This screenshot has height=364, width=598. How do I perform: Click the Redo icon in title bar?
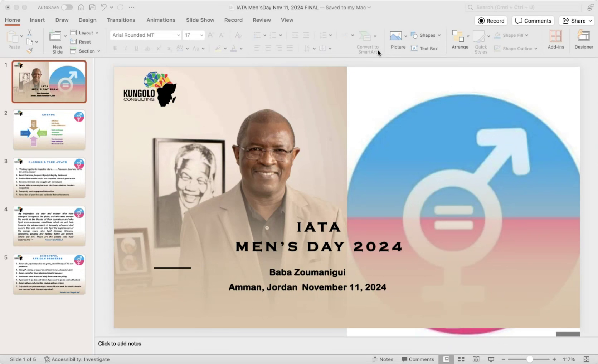120,7
